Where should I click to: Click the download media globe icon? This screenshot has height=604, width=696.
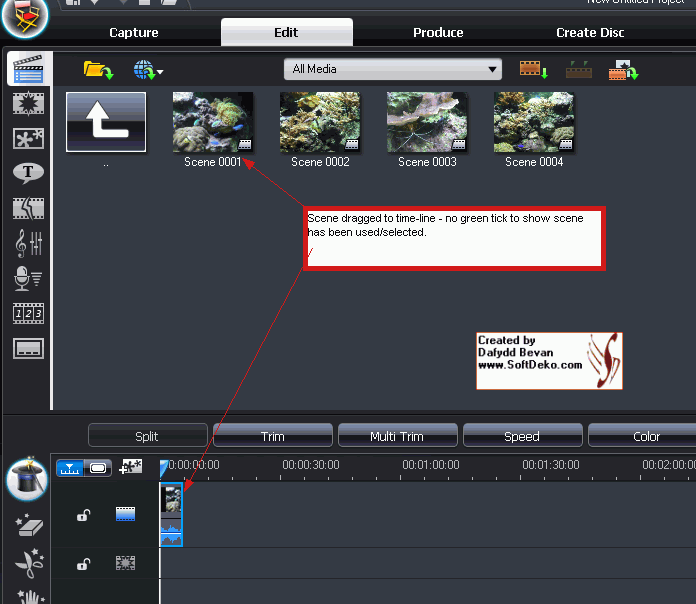tap(144, 70)
